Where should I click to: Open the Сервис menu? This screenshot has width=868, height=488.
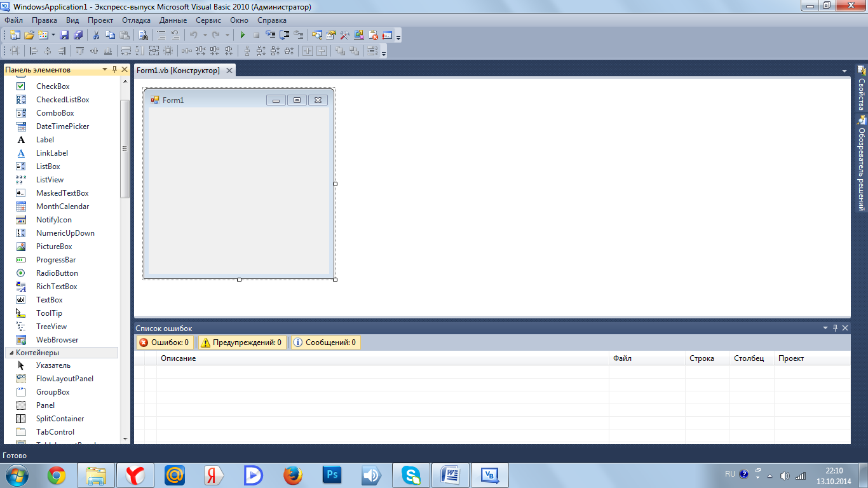tap(208, 20)
